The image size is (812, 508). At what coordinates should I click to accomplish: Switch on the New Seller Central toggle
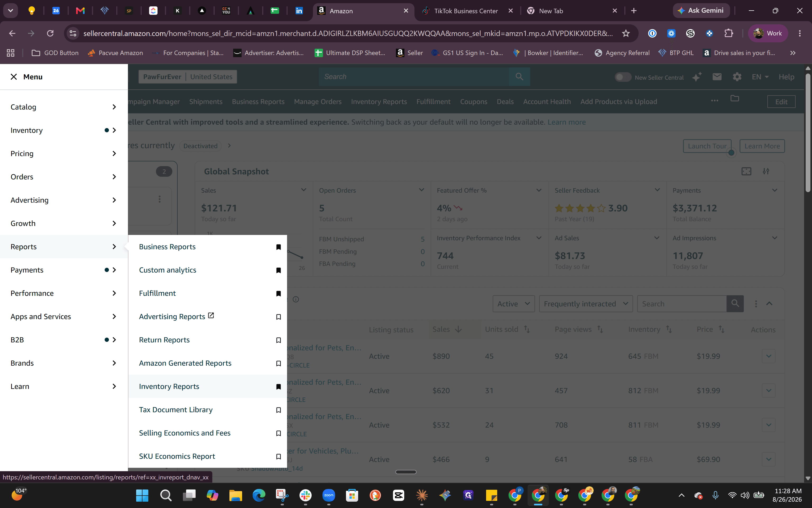(x=623, y=77)
